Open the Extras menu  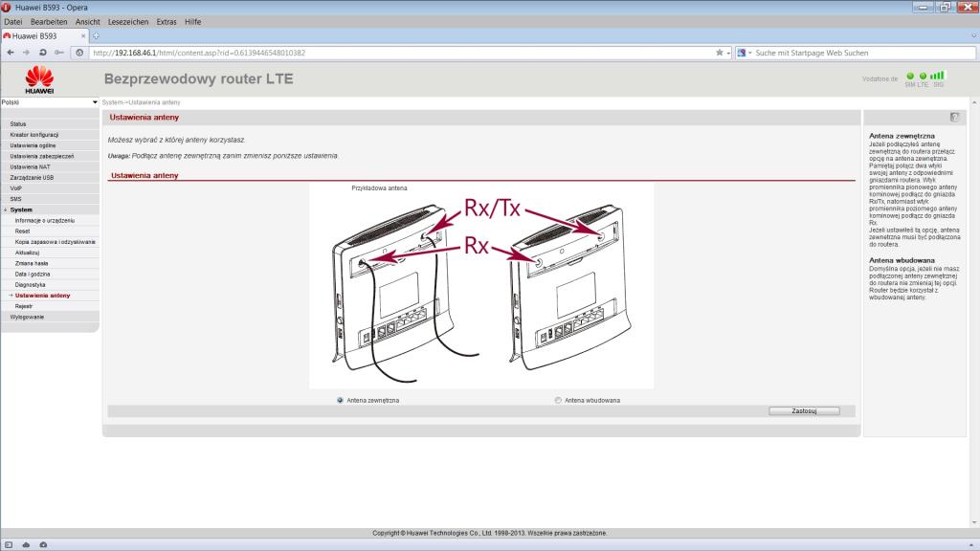pos(167,22)
